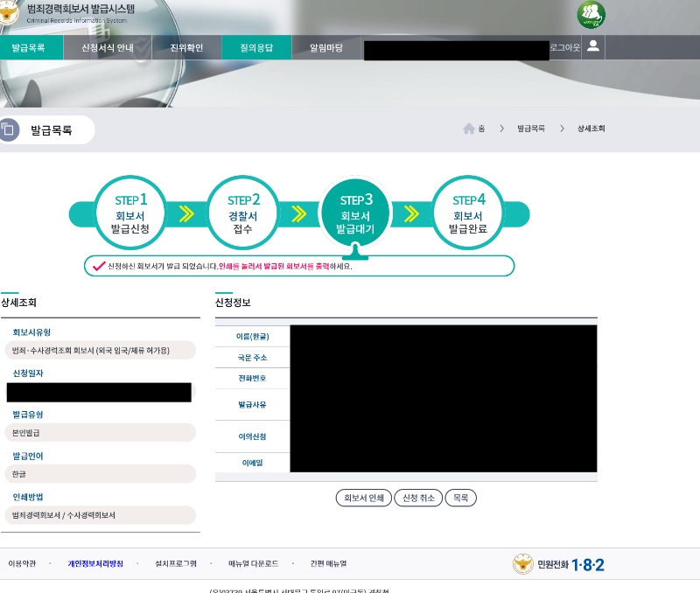Select the STEP3 회보서 발급대기 circle
700x593 pixels.
coord(355,212)
